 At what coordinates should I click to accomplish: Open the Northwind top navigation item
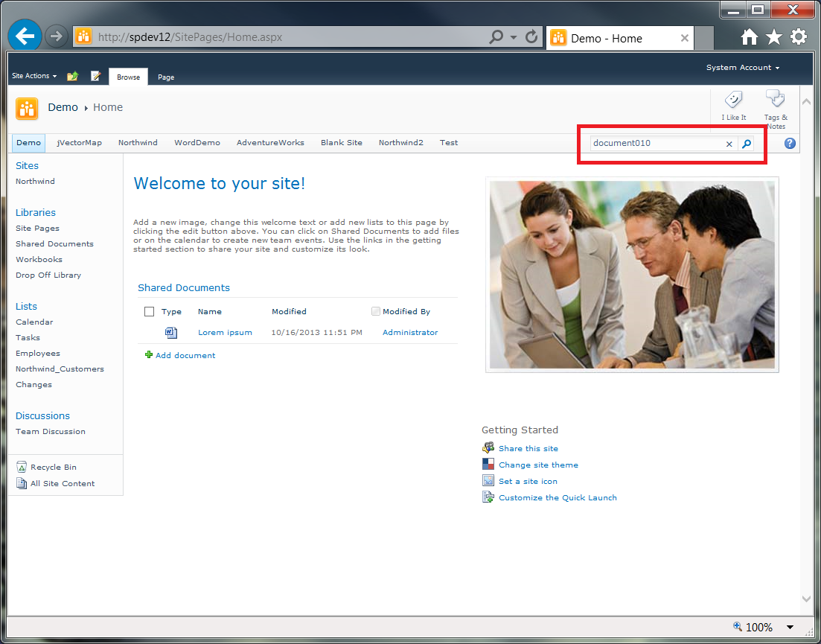coord(138,143)
